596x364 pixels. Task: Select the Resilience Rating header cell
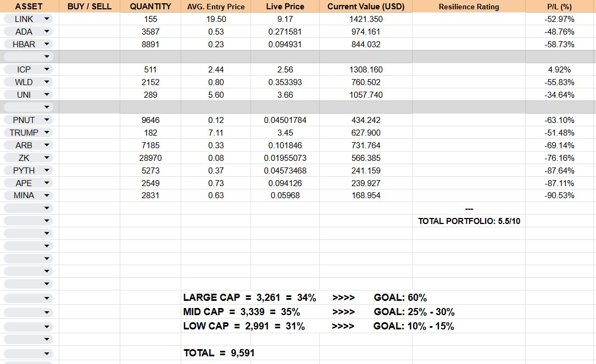(x=469, y=7)
